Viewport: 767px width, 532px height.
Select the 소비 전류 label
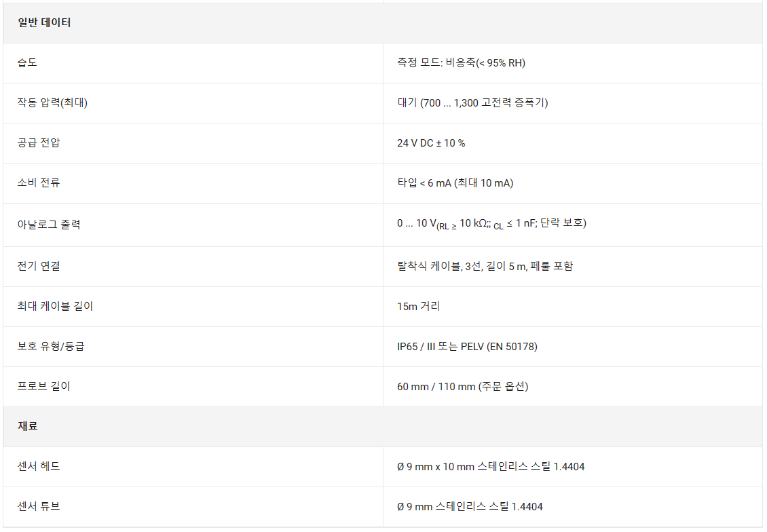click(39, 183)
